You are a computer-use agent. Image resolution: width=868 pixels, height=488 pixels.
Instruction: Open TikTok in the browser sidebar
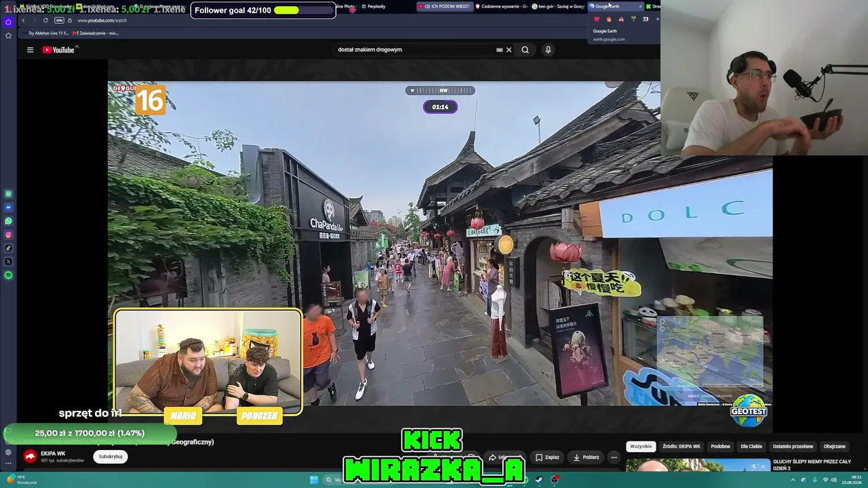click(8, 248)
